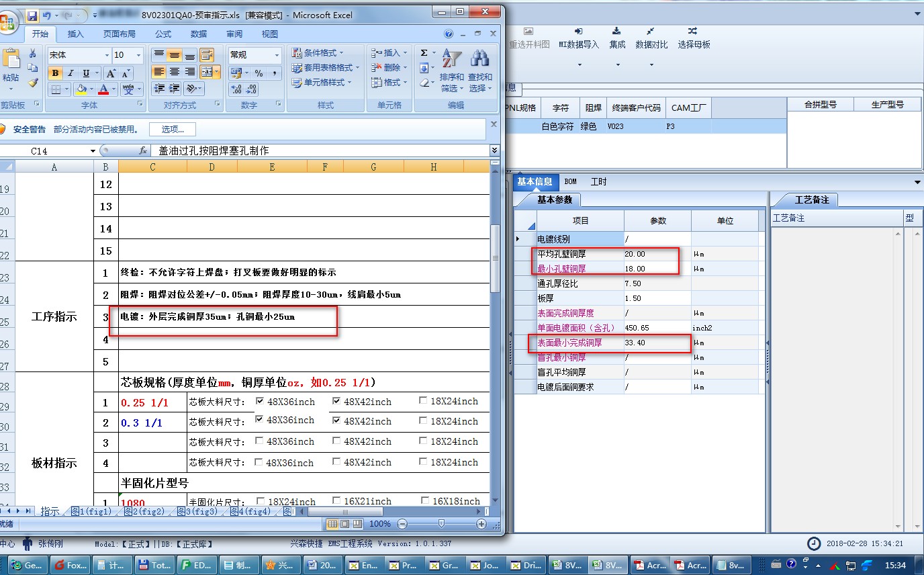Toggle Italic formatting
Image resolution: width=924 pixels, height=575 pixels.
tap(71, 73)
